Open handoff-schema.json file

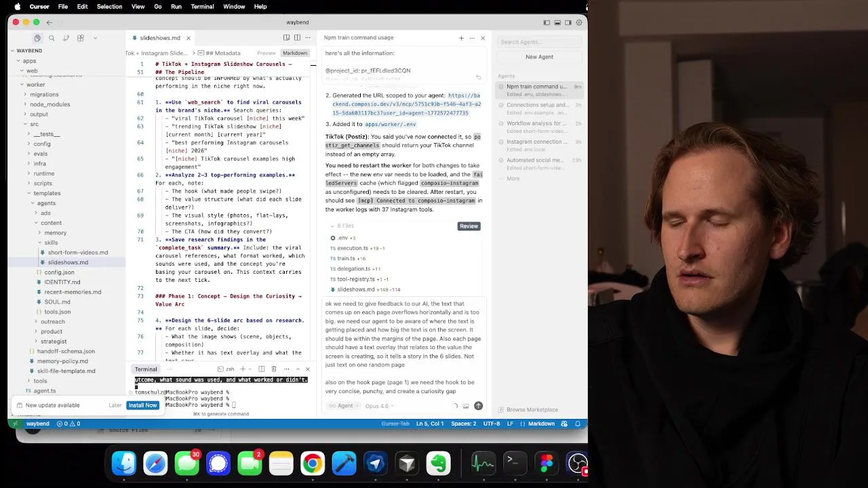[x=66, y=351]
